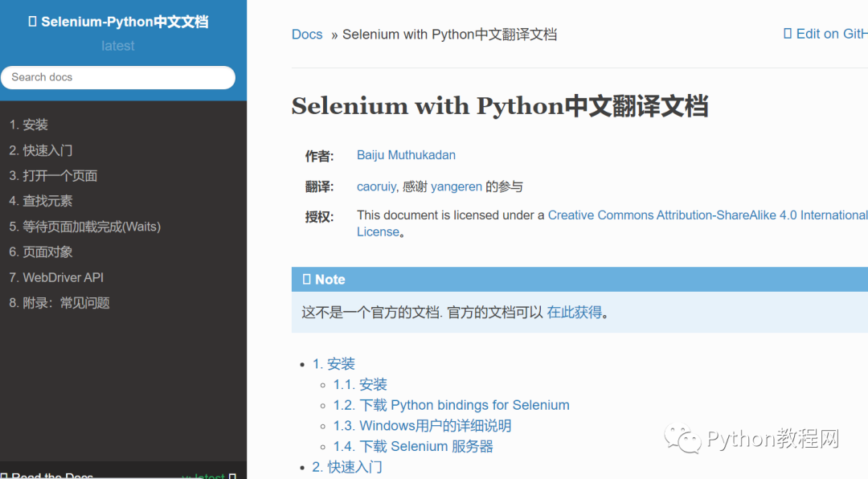Click the page heading Selenium with Python中文翻译文档
This screenshot has width=868, height=479.
coord(500,106)
